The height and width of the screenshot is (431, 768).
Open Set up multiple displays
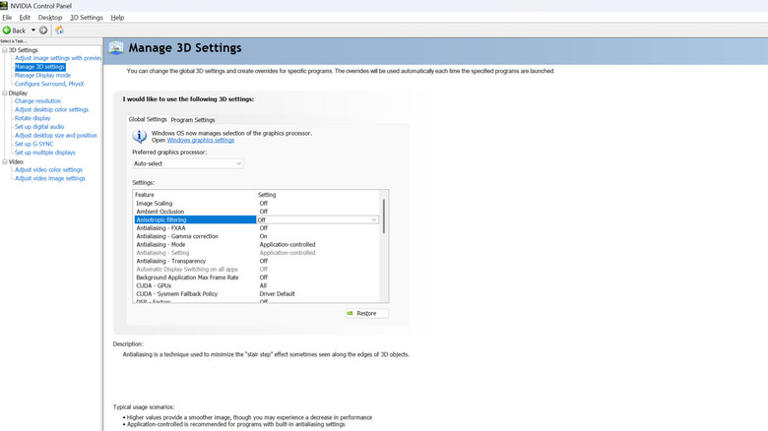[45, 152]
